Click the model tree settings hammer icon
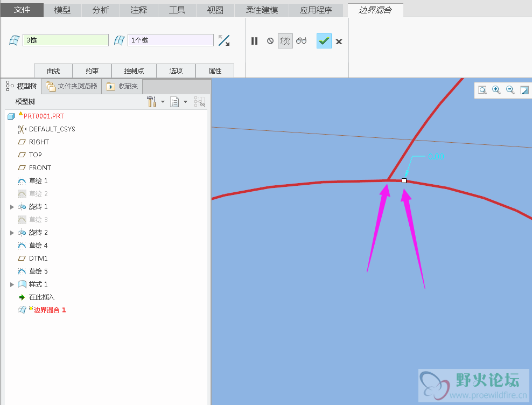This screenshot has height=405, width=532. (151, 101)
